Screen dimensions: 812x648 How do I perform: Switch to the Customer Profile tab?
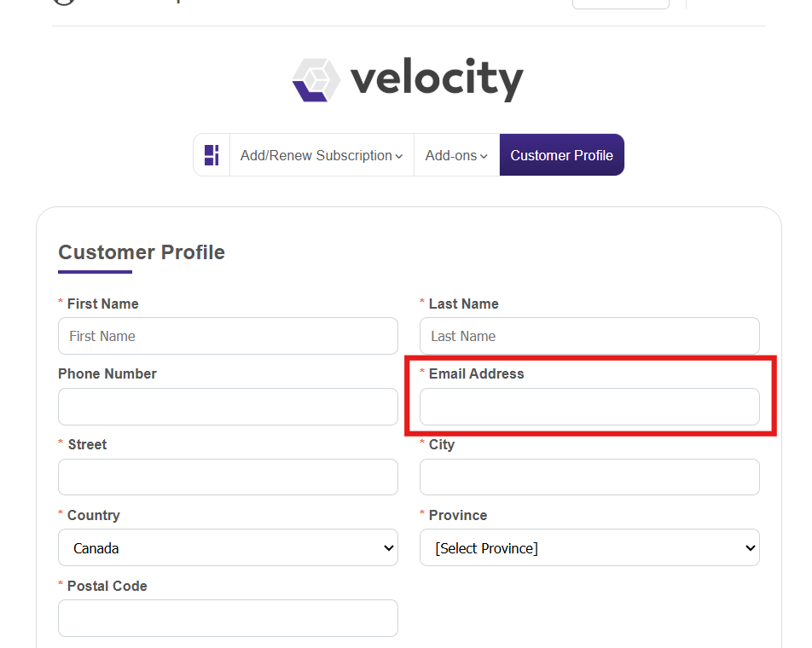click(x=561, y=155)
